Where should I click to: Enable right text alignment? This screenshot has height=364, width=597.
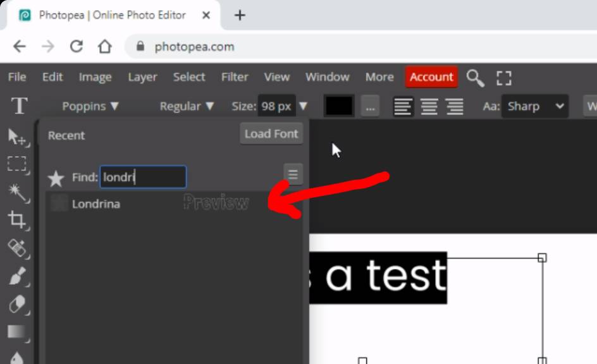coord(455,106)
